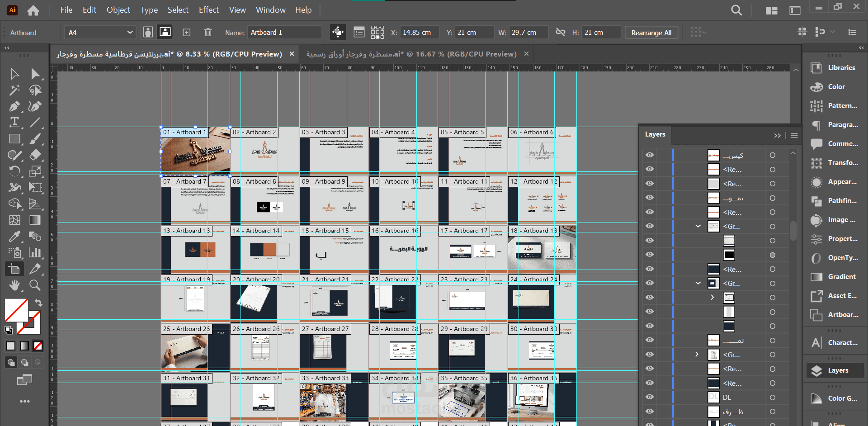Collapse the first expanded <Gr... group

tap(698, 226)
